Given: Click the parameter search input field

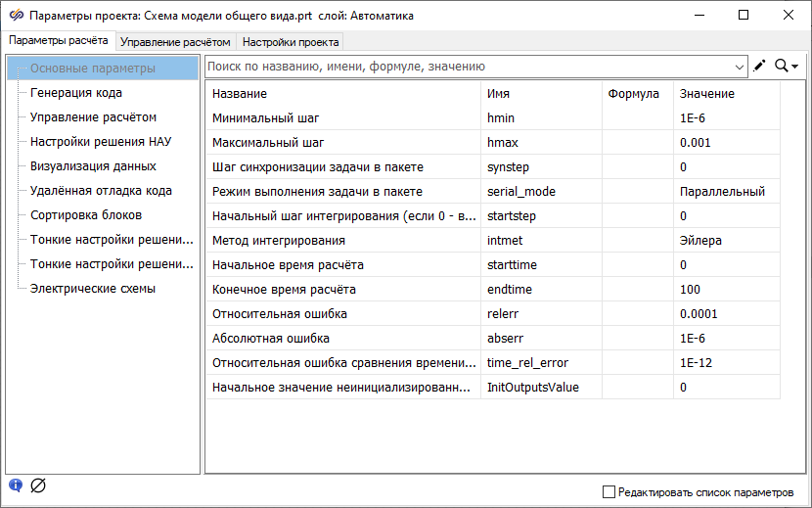Looking at the screenshot, I should coord(470,67).
